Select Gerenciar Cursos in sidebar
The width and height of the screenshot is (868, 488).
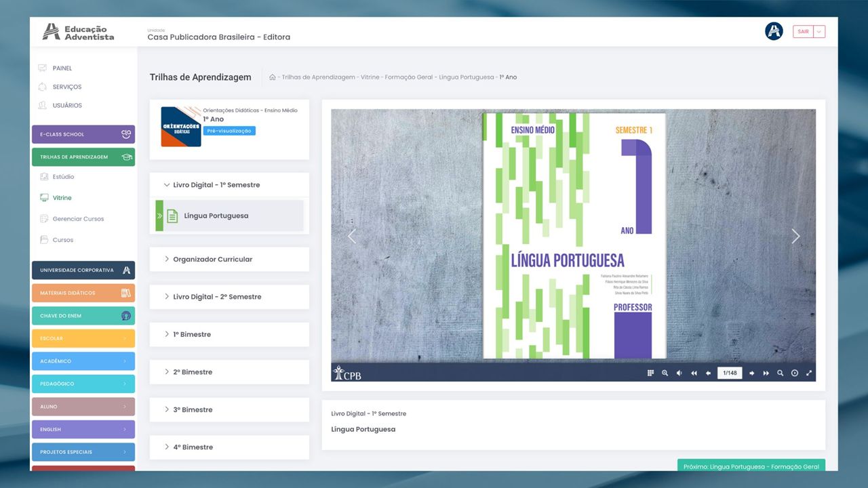[x=78, y=219]
